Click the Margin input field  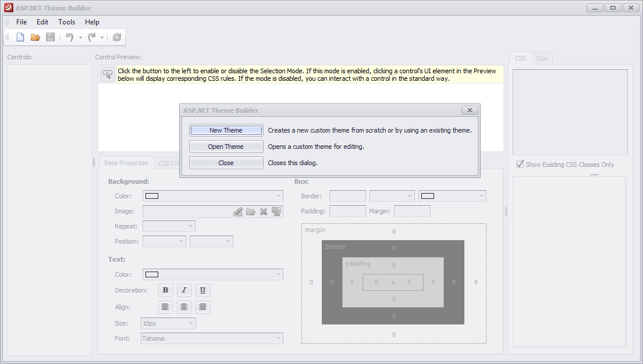(x=412, y=211)
